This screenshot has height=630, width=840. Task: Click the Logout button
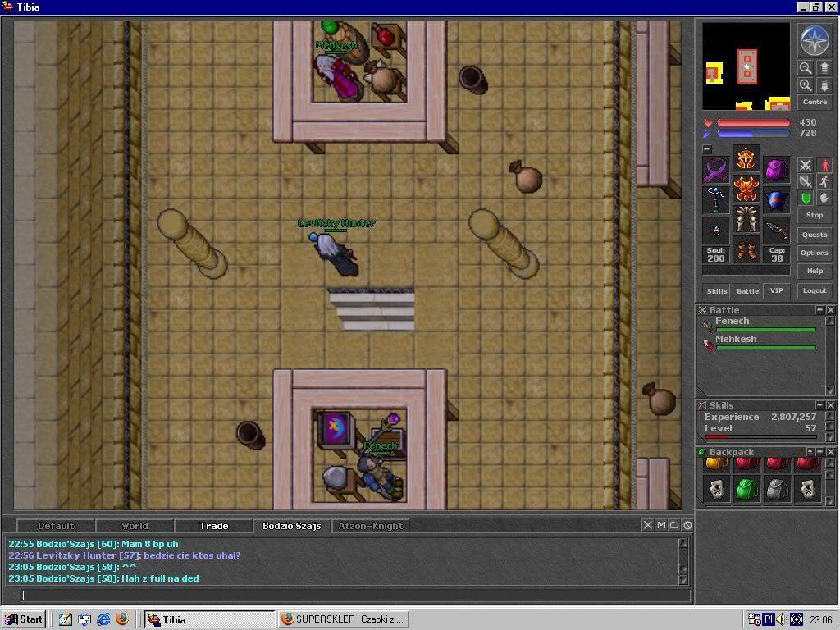(x=815, y=290)
